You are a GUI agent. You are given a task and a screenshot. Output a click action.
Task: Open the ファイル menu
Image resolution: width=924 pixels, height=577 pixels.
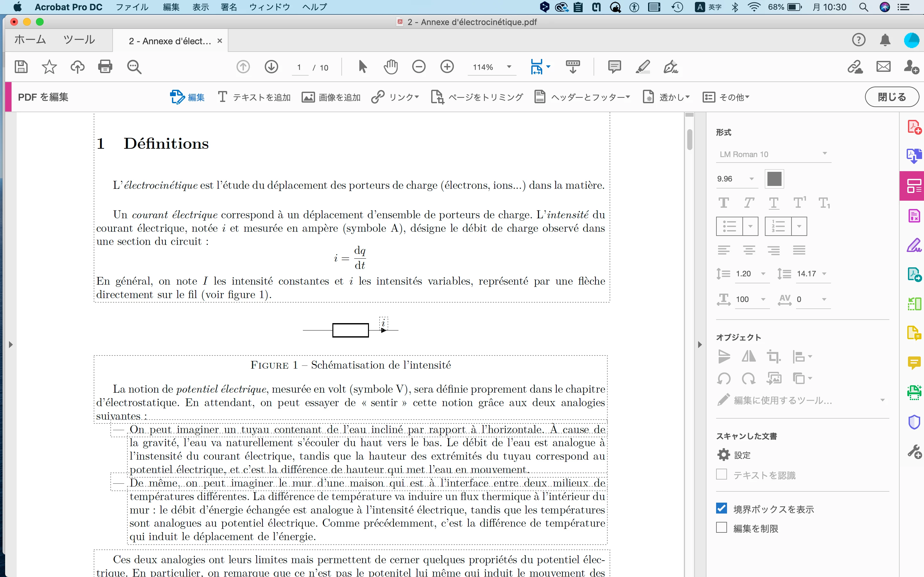tap(132, 7)
